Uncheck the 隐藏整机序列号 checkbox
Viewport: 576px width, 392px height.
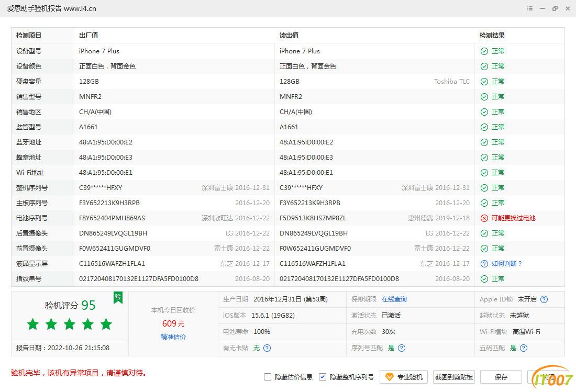click(323, 377)
